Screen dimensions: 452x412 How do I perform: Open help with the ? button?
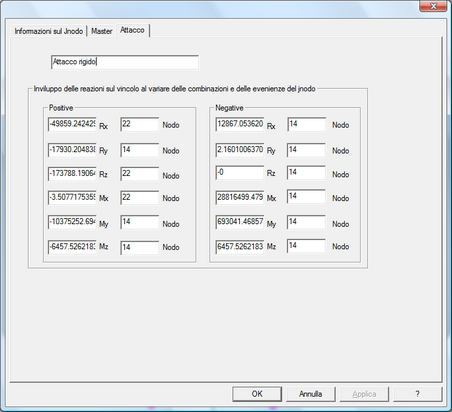click(x=417, y=394)
